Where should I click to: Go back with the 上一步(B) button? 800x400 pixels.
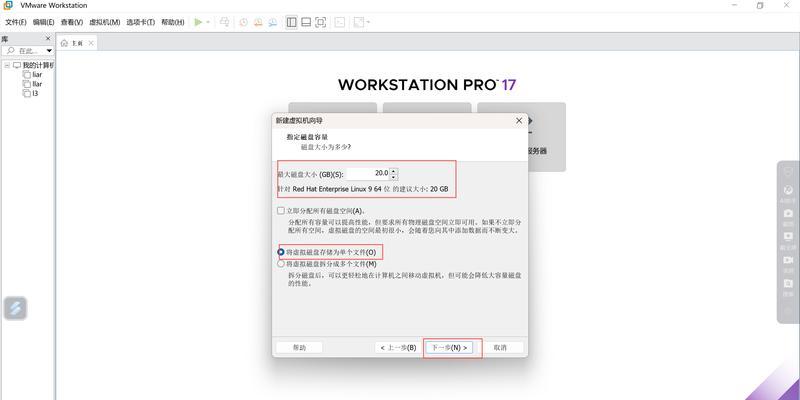pos(398,347)
